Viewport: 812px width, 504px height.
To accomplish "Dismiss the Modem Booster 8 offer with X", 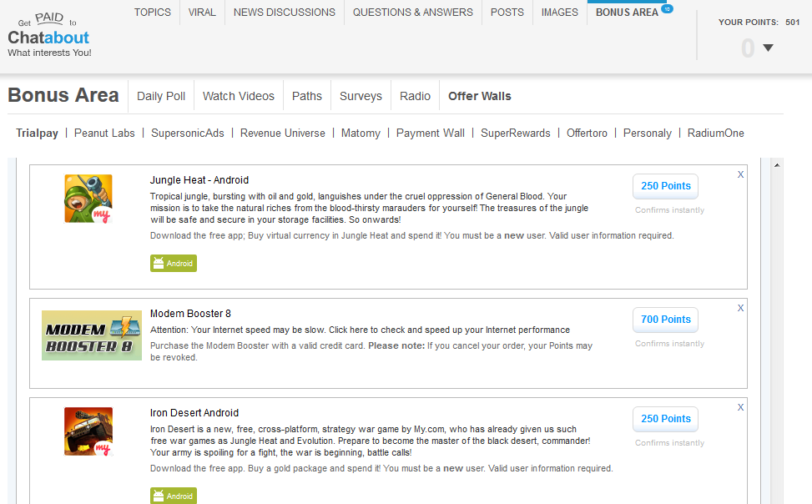I will pyautogui.click(x=740, y=308).
